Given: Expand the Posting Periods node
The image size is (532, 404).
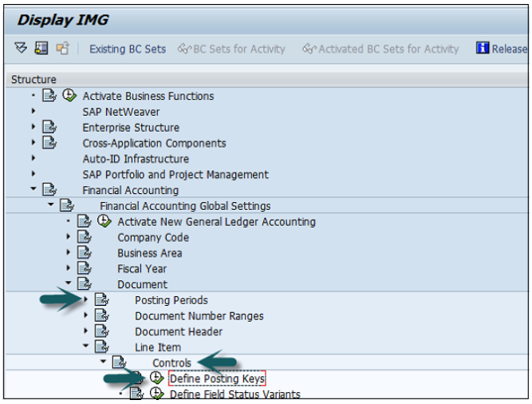Looking at the screenshot, I should pos(86,300).
